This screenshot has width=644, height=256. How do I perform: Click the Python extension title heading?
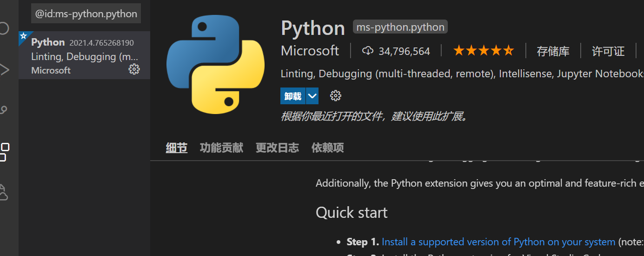(313, 28)
